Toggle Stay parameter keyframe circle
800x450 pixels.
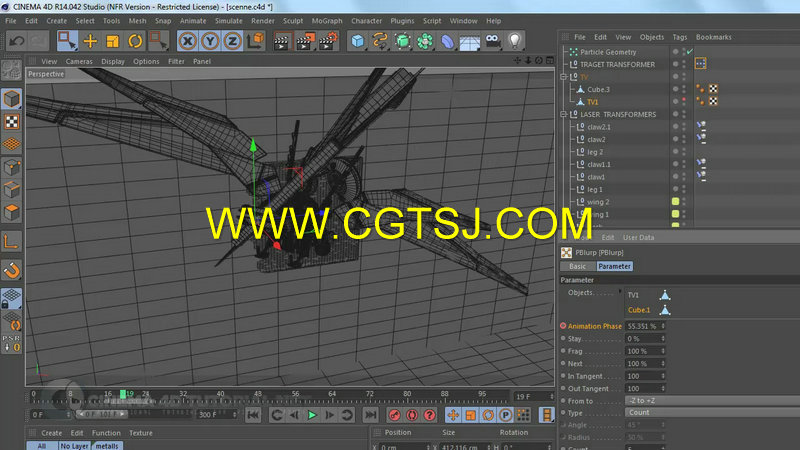pos(563,338)
